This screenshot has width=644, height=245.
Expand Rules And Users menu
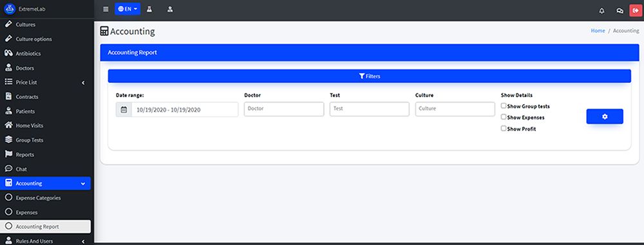(45, 241)
